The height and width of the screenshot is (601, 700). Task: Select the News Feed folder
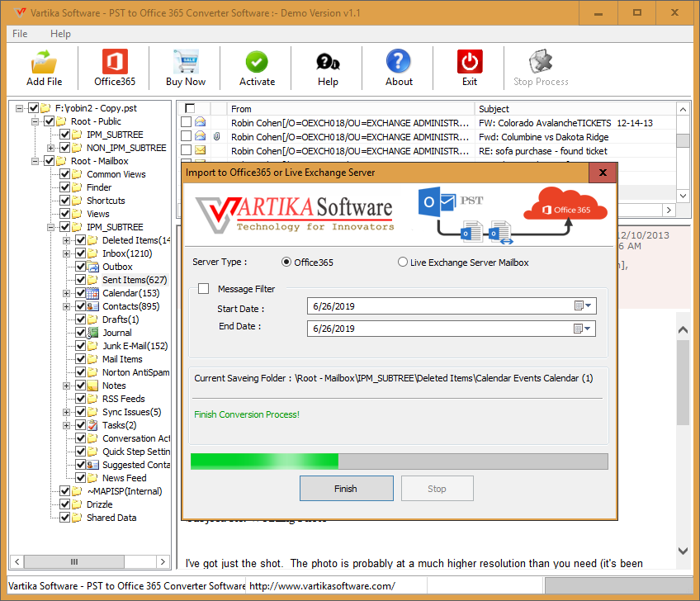click(x=125, y=478)
